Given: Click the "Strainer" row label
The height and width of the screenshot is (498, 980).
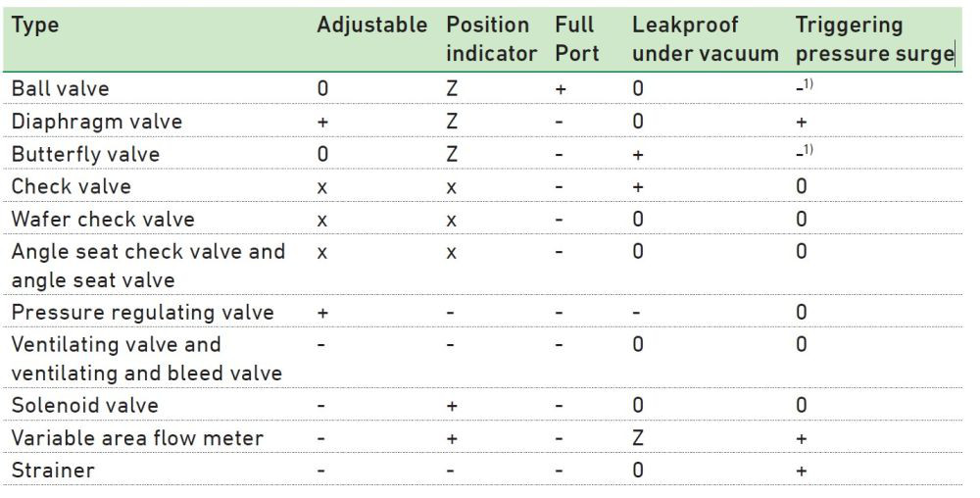Looking at the screenshot, I should [x=53, y=470].
